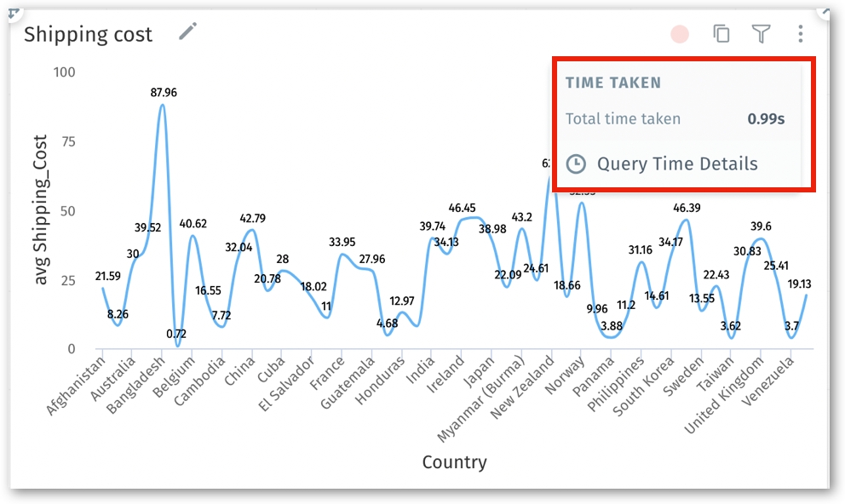Click the 0.99s time value
845x504 pixels.
click(766, 118)
